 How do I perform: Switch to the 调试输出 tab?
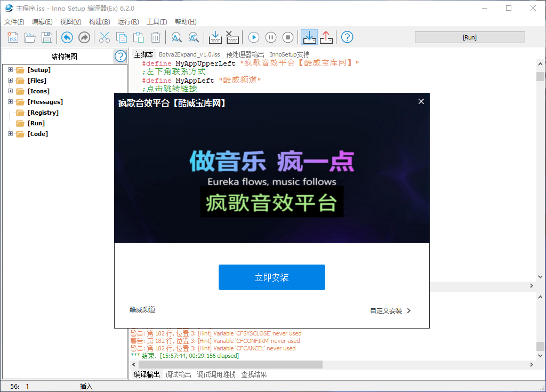178,374
